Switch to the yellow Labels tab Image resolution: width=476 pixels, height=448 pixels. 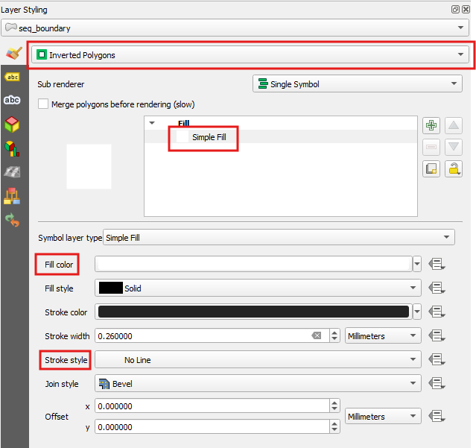click(12, 78)
